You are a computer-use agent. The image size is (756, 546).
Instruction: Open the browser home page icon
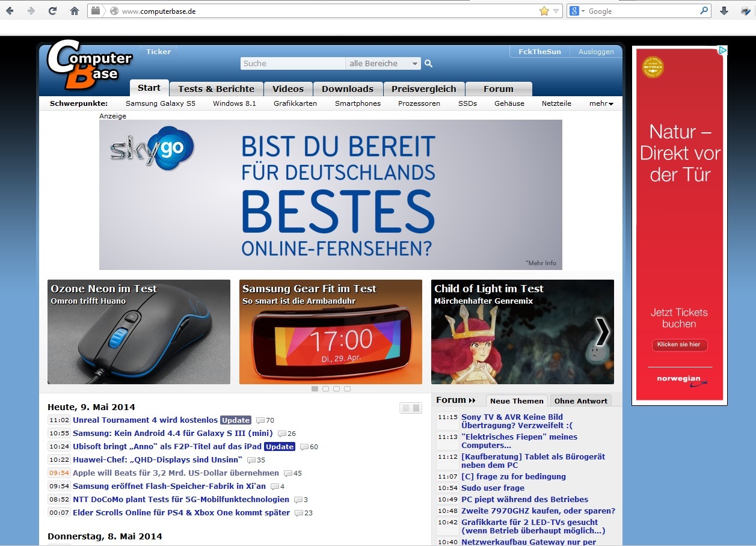click(75, 11)
